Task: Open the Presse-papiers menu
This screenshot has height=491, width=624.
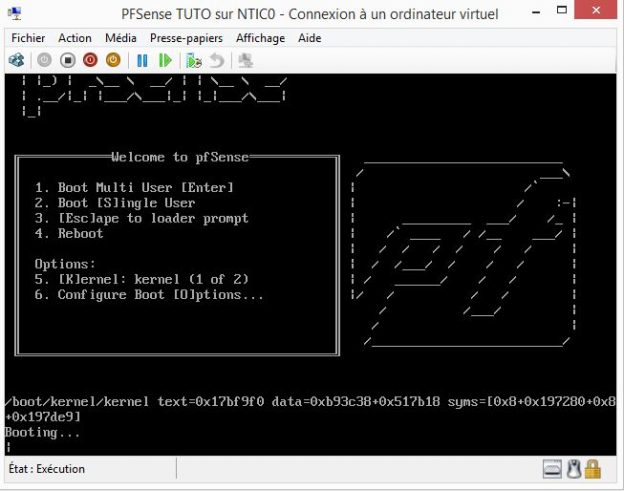Action: (188, 37)
